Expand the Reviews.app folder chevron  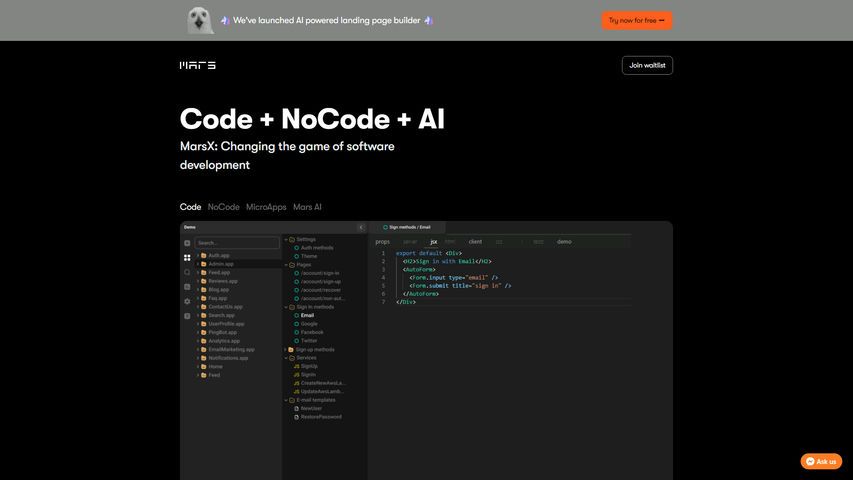[197, 281]
